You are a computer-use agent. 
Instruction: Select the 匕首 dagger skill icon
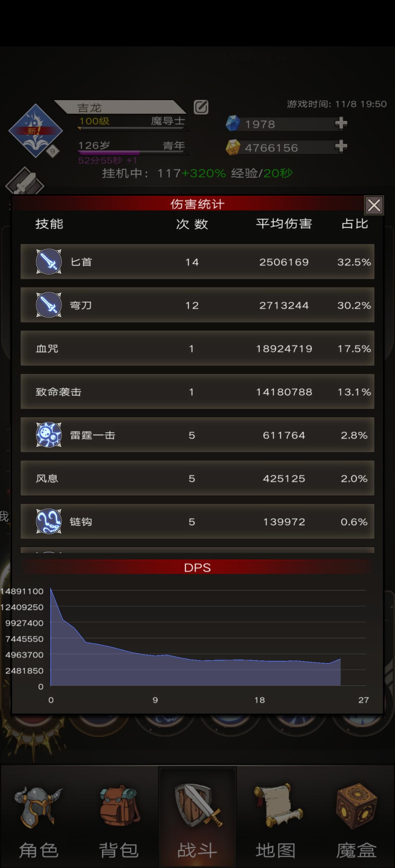pos(49,261)
